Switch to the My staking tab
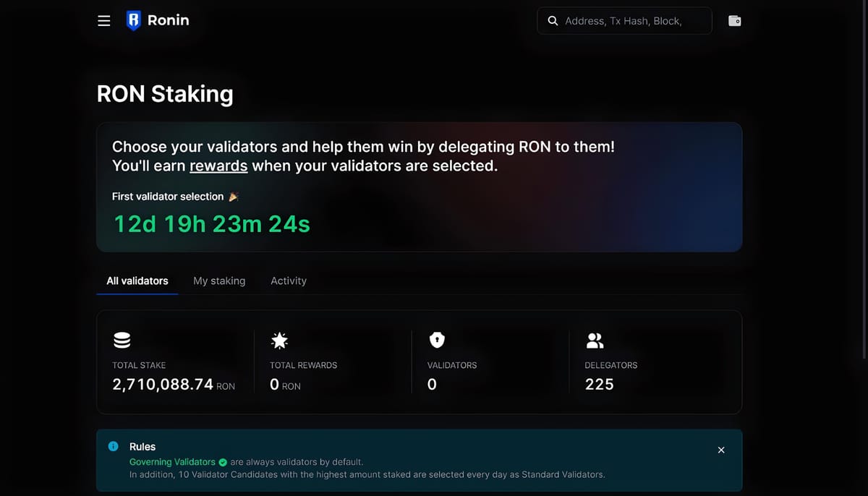Image resolution: width=868 pixels, height=496 pixels. coord(219,281)
